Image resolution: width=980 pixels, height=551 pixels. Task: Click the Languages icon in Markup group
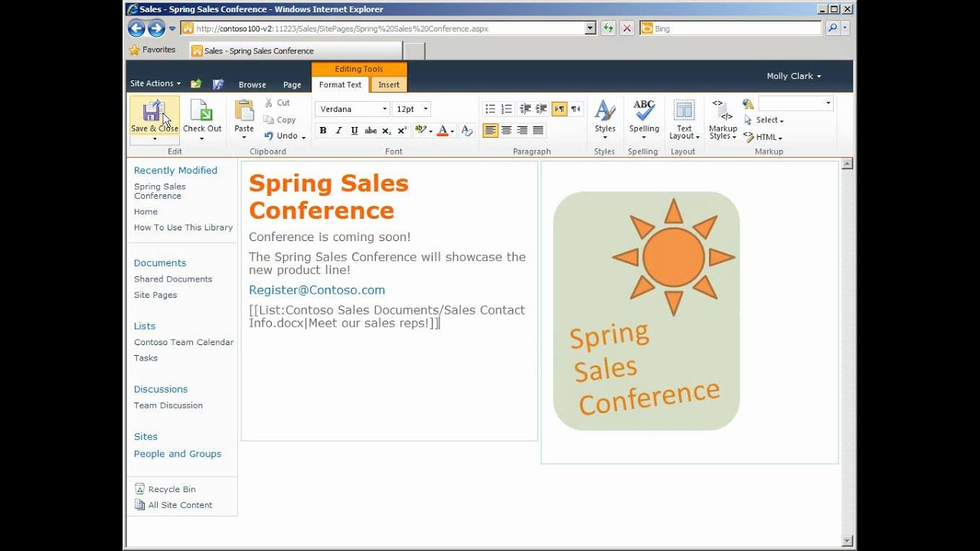(x=749, y=104)
